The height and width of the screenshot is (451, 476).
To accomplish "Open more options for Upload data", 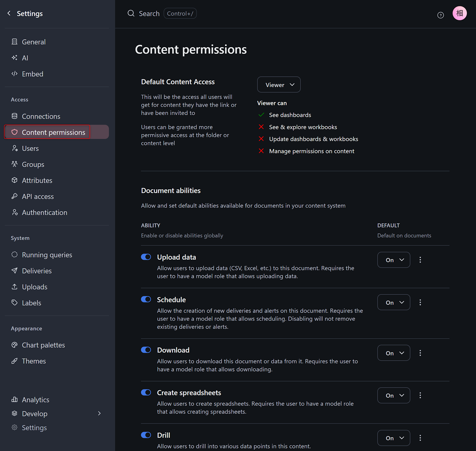I will coord(420,260).
